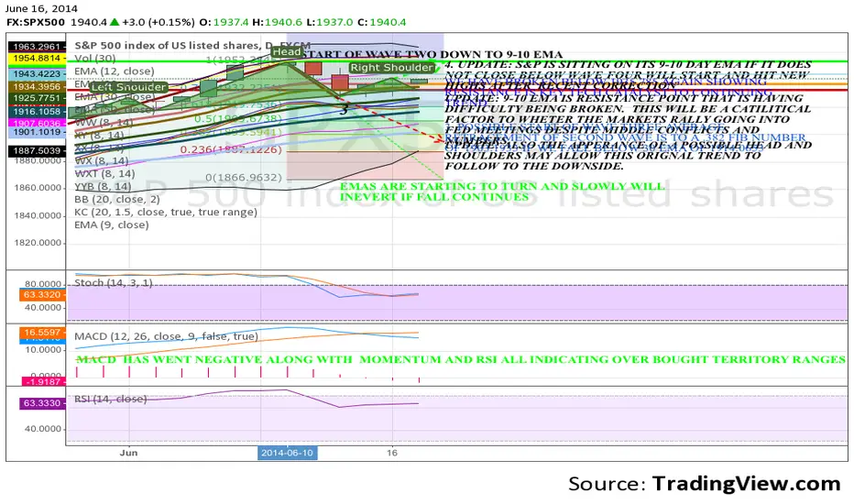Select the KC (20, 1.5, close) legend
This screenshot has height=504, width=854.
click(x=166, y=212)
